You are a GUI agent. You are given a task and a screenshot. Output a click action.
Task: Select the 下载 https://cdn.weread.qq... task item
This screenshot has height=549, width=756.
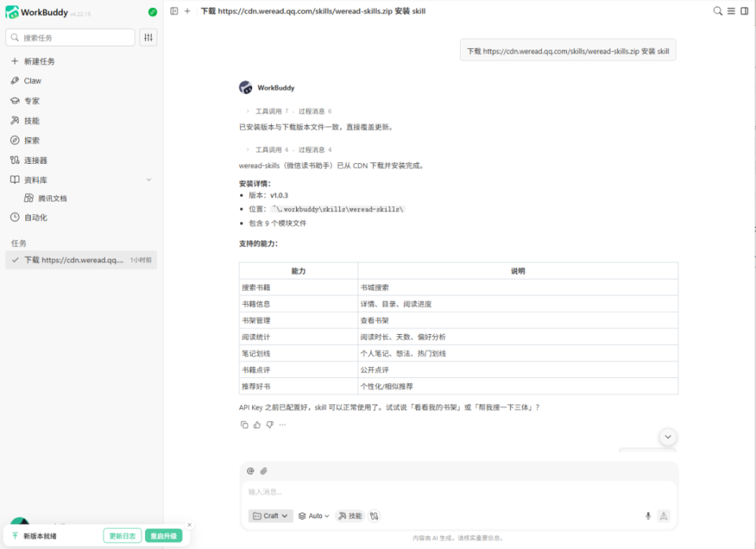pos(81,260)
